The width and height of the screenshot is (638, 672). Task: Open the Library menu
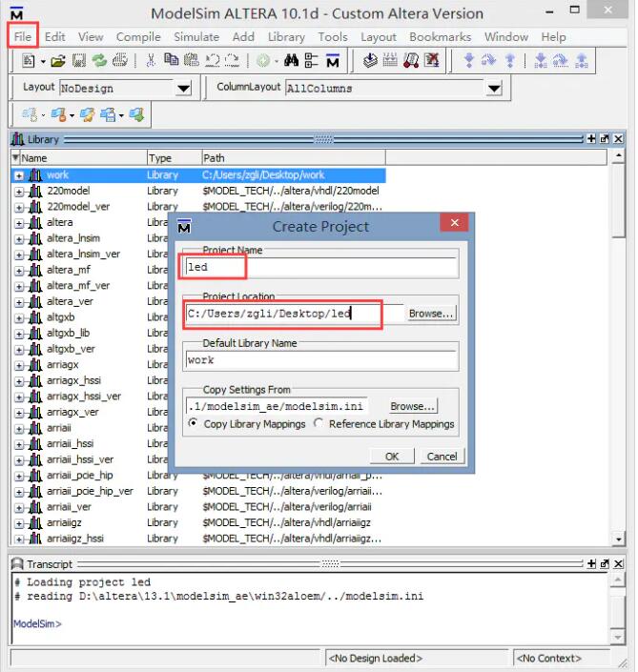click(x=286, y=37)
